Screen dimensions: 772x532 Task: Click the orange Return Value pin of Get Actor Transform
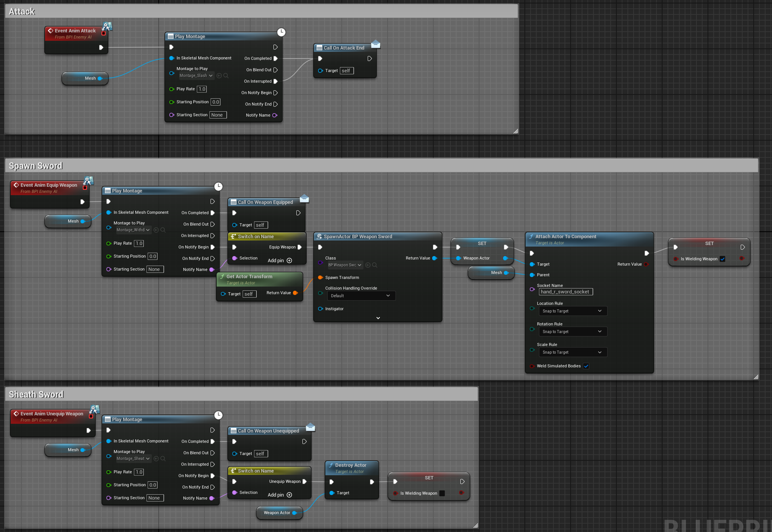tap(295, 293)
